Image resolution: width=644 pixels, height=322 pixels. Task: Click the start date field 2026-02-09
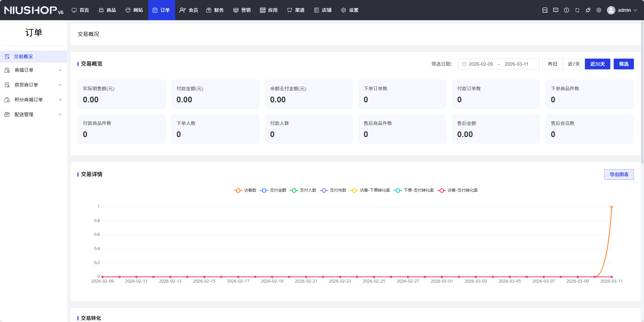(481, 64)
